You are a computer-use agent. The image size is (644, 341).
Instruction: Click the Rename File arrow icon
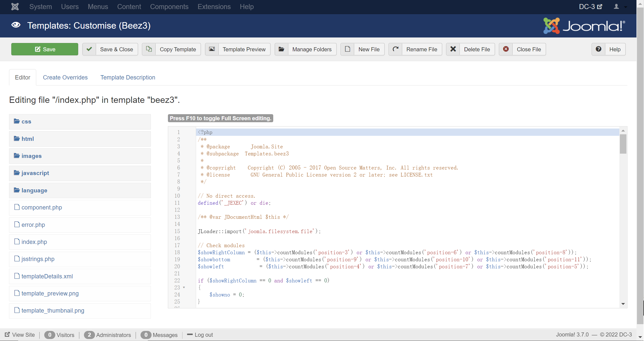pos(395,49)
